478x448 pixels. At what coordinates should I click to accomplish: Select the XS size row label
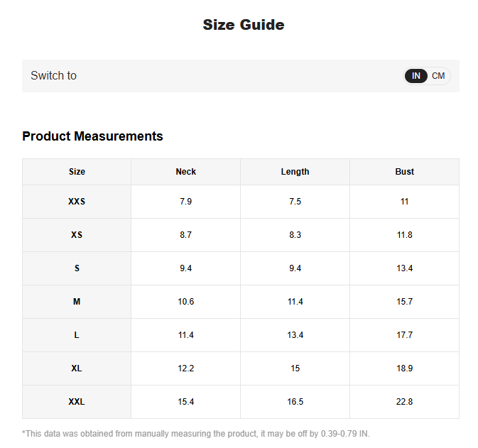click(77, 235)
